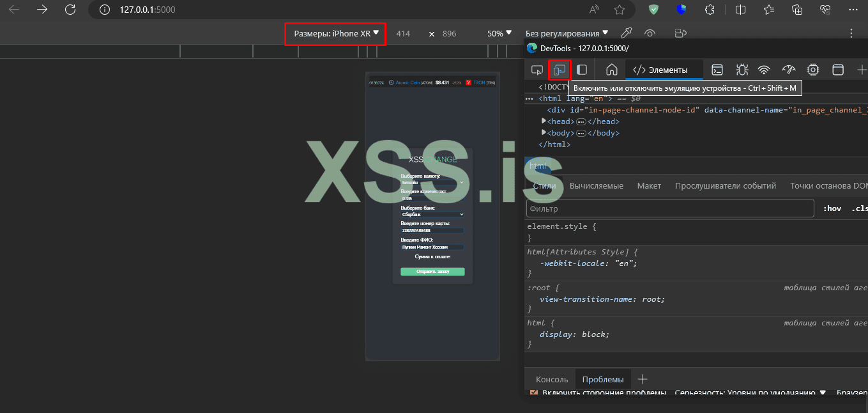The height and width of the screenshot is (413, 868).
Task: Open the blue shield extension icon
Action: [681, 10]
